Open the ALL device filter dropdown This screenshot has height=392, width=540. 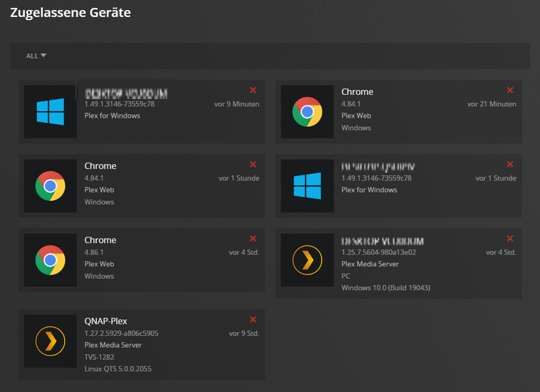pyautogui.click(x=36, y=56)
